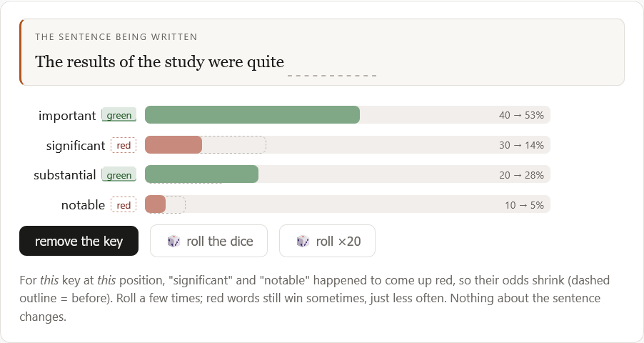Select the red tag beside notable
The image size is (644, 343).
coord(124,205)
